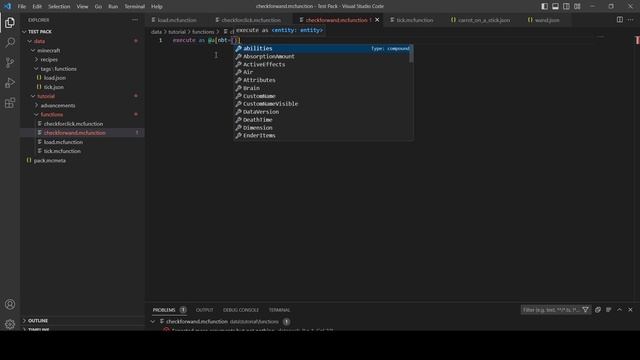Expand the OUTLINE section
The height and width of the screenshot is (360, 640).
click(x=38, y=321)
